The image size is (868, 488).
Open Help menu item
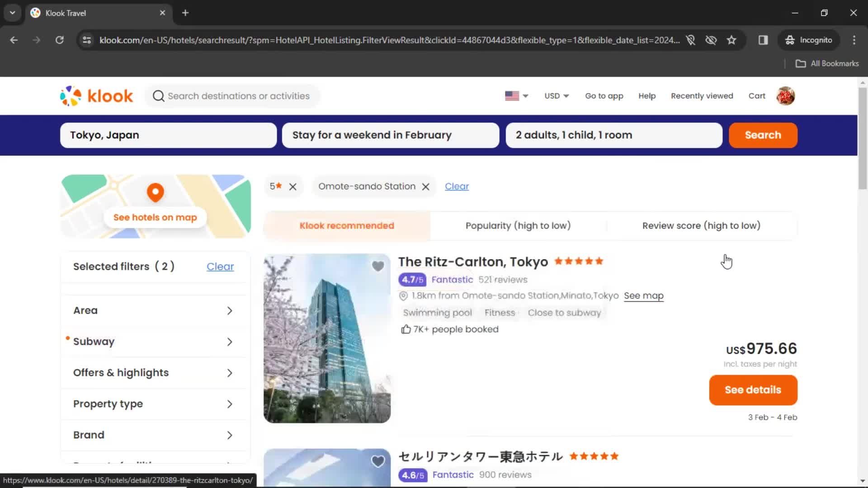click(x=647, y=96)
